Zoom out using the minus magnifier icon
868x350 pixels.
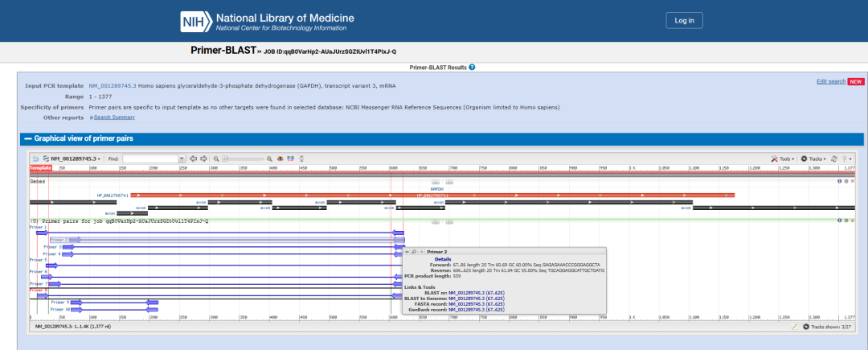click(216, 159)
